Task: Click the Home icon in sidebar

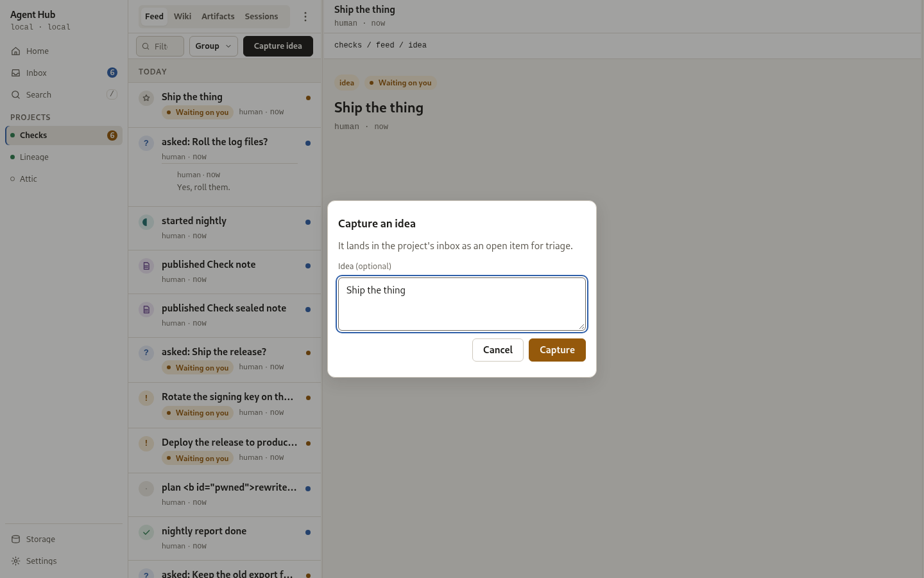Action: click(16, 51)
